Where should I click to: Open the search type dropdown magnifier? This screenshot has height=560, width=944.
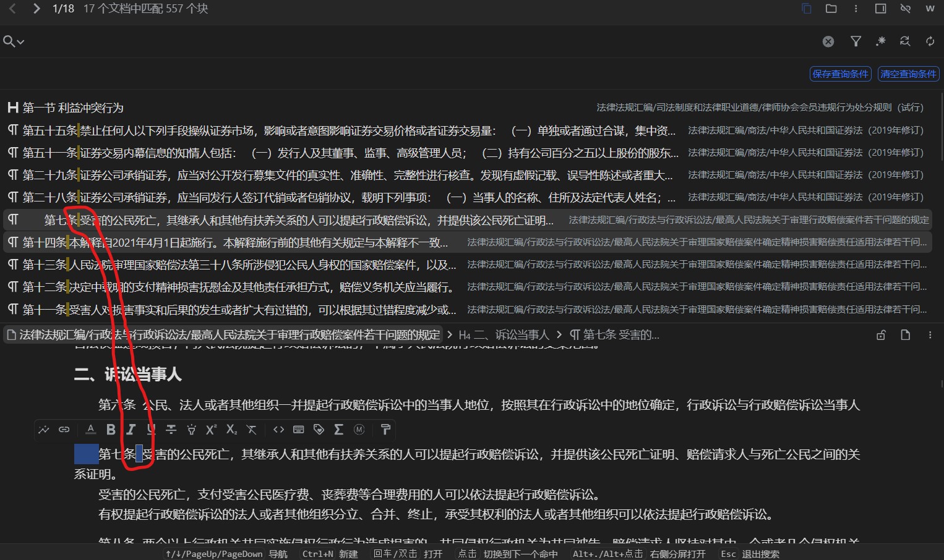(14, 41)
